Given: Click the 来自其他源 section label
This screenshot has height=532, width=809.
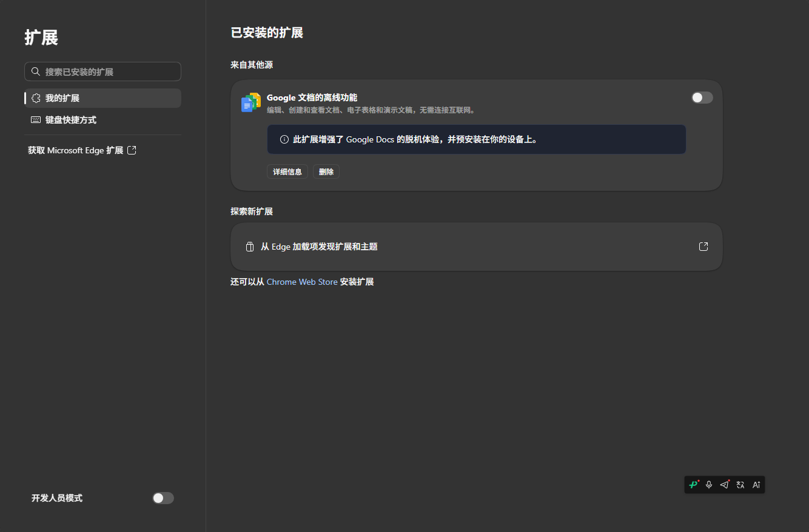Looking at the screenshot, I should click(252, 65).
